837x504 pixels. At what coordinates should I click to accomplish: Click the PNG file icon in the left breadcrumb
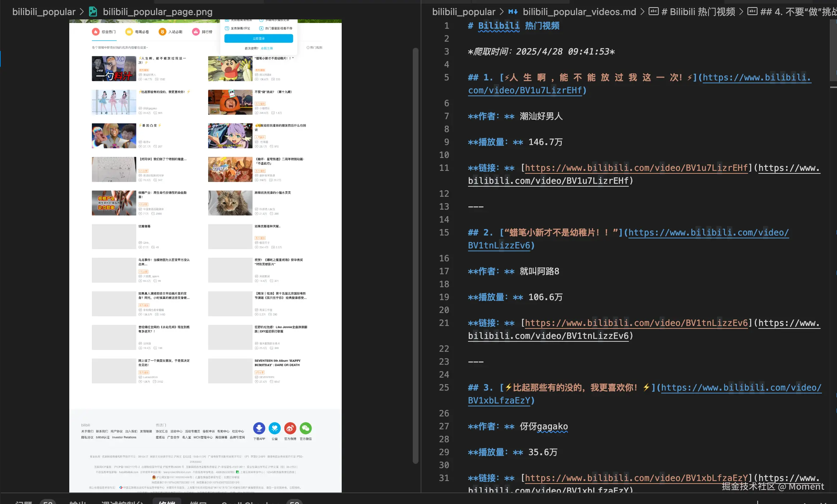pyautogui.click(x=93, y=12)
